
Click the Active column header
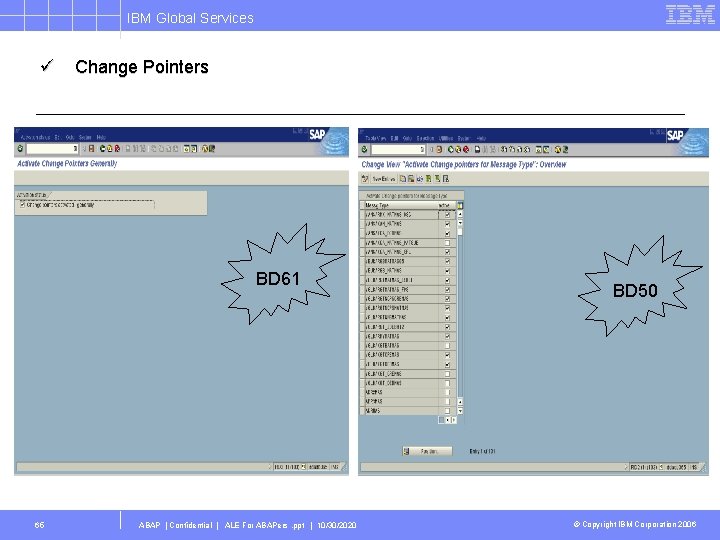click(x=447, y=205)
